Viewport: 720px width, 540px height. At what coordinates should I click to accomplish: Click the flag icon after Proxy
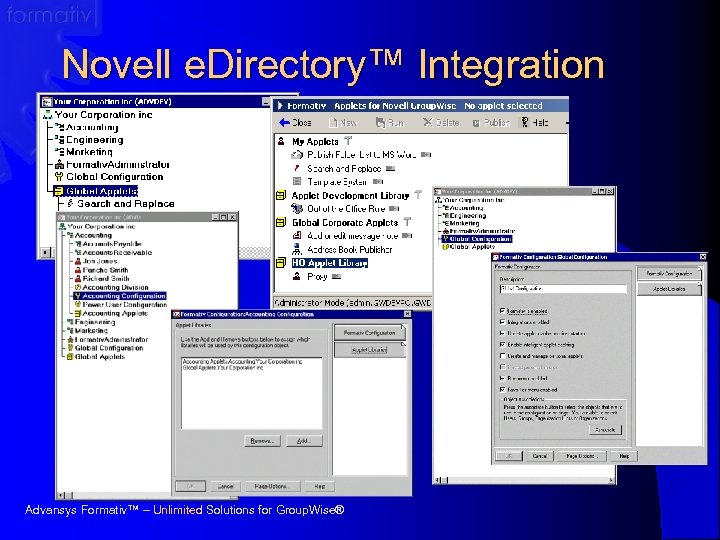click(x=336, y=277)
